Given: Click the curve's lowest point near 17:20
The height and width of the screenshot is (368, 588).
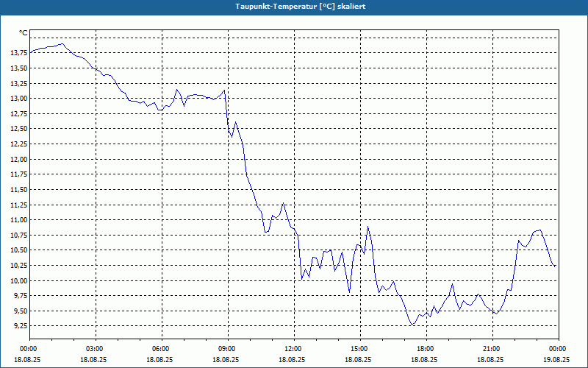Looking at the screenshot, I should tap(412, 325).
